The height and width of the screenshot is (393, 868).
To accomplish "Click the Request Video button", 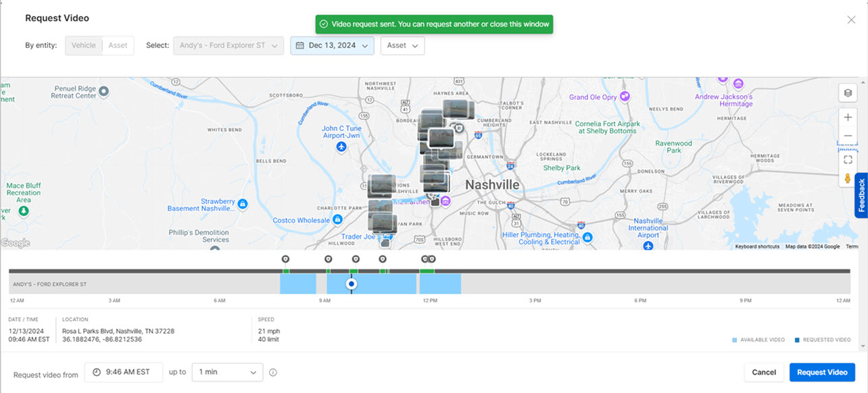I will pos(822,372).
